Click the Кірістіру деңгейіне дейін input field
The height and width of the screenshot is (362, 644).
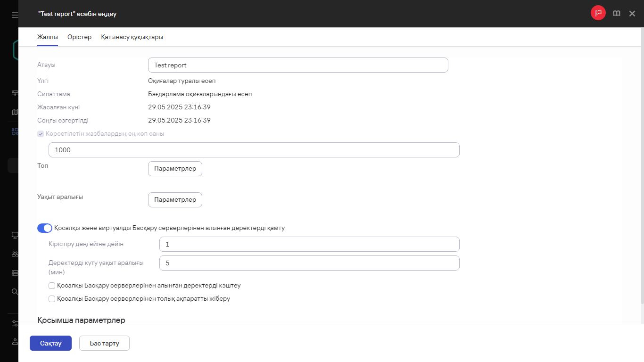(x=309, y=245)
